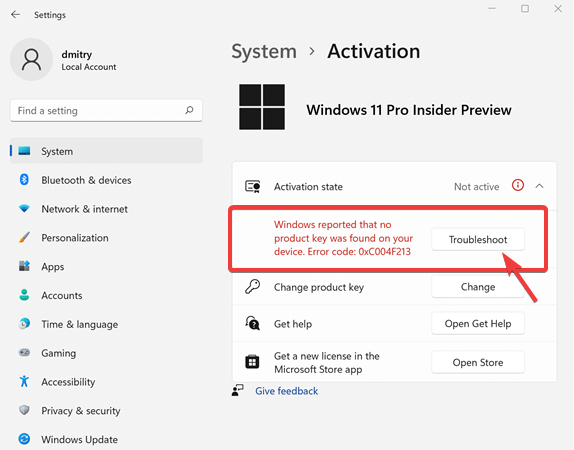Click the Time & language globe icon

24,324
